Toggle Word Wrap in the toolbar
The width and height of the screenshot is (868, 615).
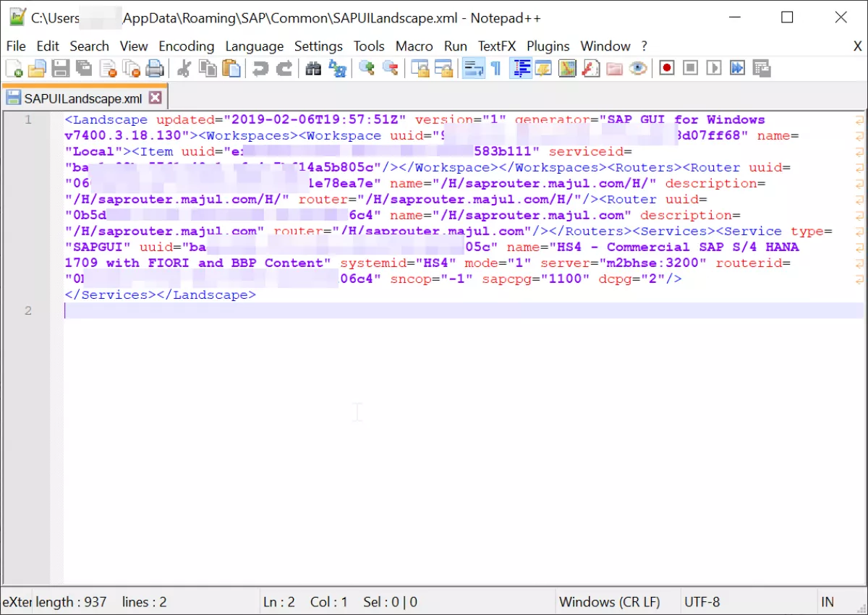474,69
